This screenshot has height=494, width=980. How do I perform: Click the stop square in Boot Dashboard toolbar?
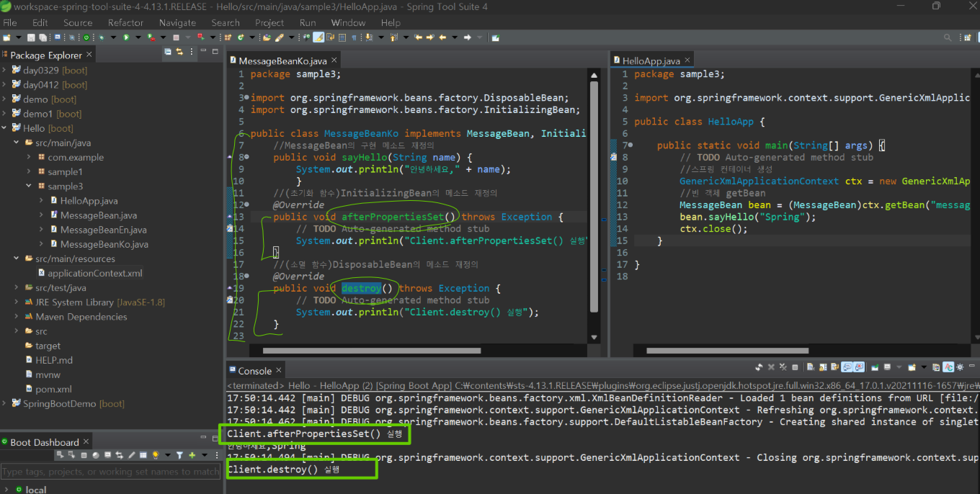pyautogui.click(x=84, y=455)
